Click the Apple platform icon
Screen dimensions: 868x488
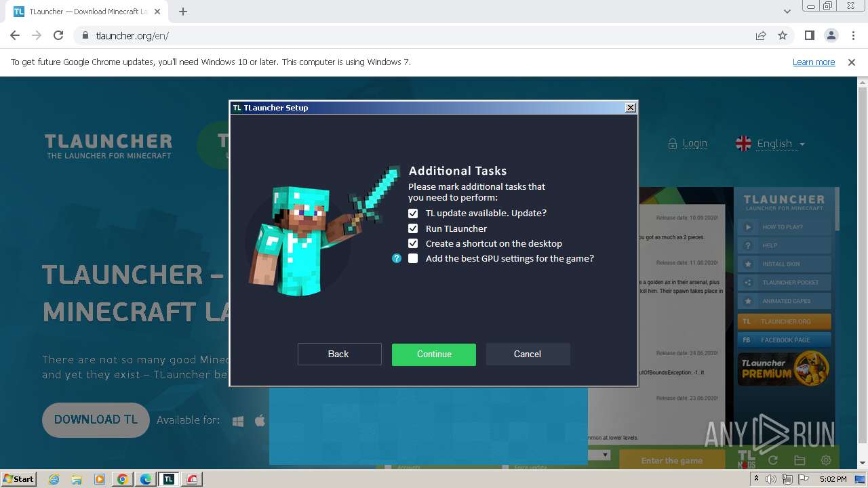[x=260, y=421]
